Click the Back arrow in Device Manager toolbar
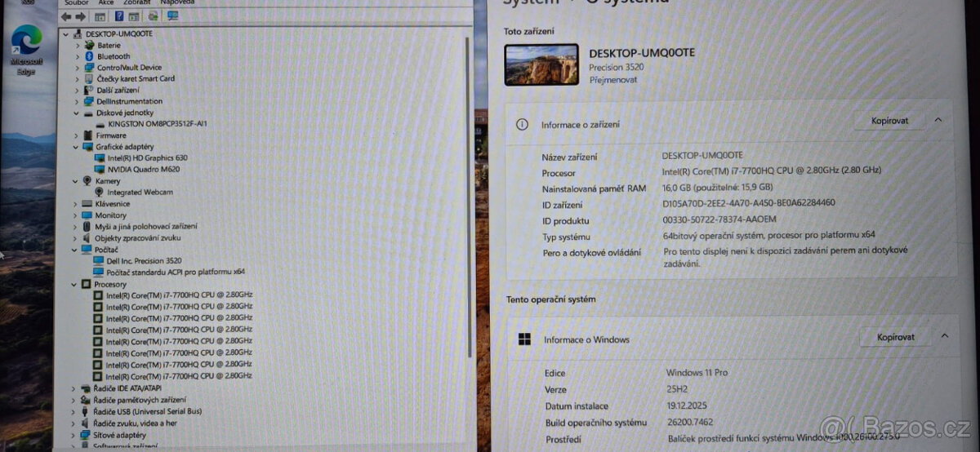980x452 pixels. pyautogui.click(x=67, y=16)
